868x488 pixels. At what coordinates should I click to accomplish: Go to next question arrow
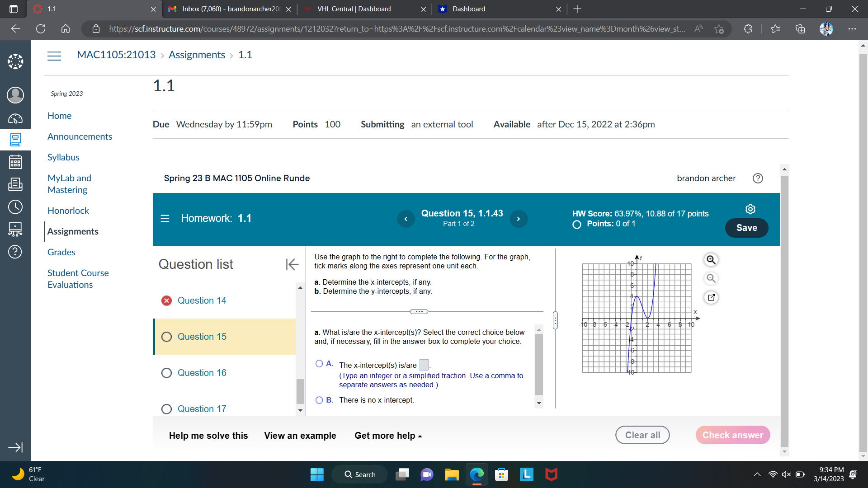pos(519,219)
